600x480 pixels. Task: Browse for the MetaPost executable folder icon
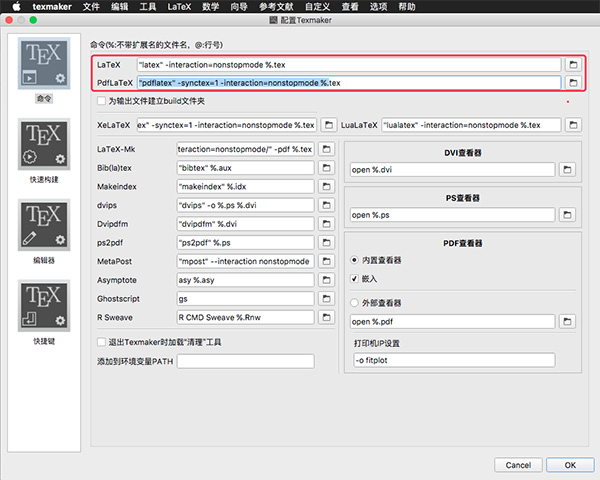click(326, 261)
